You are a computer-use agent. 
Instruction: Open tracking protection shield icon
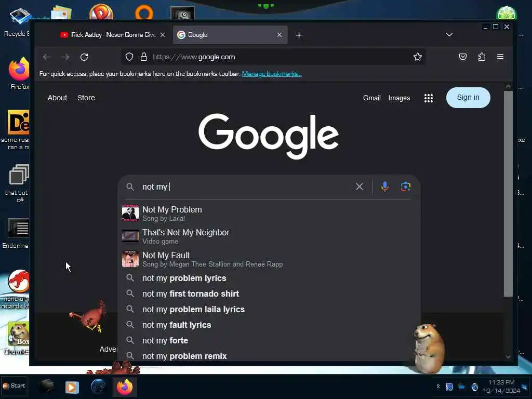pyautogui.click(x=129, y=57)
